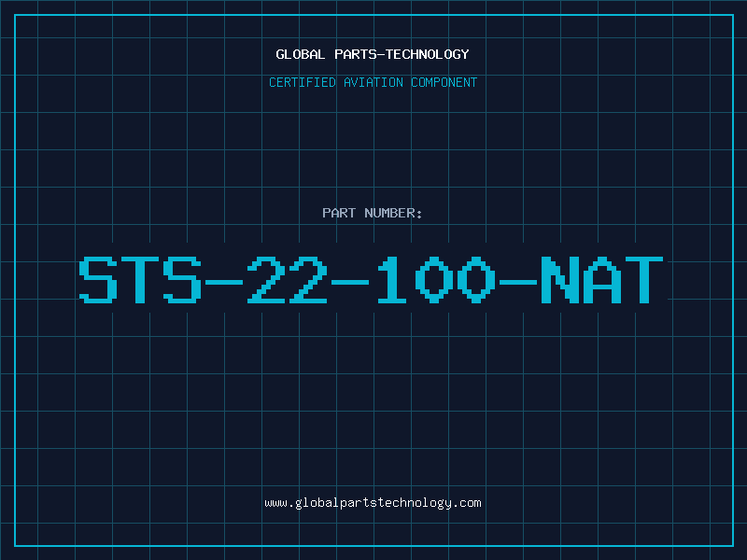Select the CERTIFIED AVIATION COMPONENT subtitle

(x=373, y=82)
